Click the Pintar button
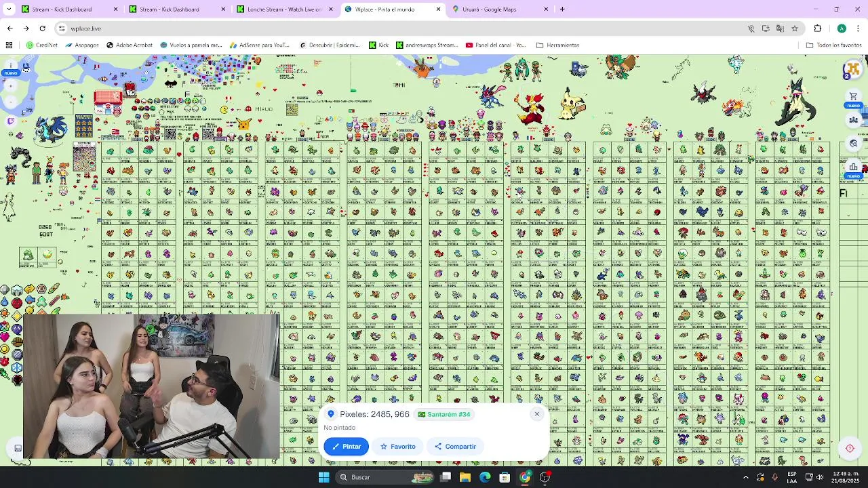Image resolution: width=868 pixels, height=488 pixels. pos(347,447)
